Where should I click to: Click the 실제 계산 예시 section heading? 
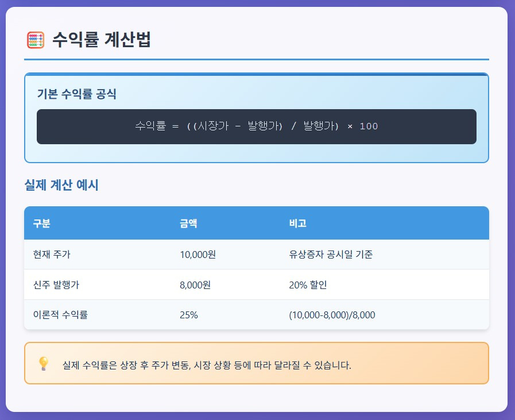pos(61,185)
